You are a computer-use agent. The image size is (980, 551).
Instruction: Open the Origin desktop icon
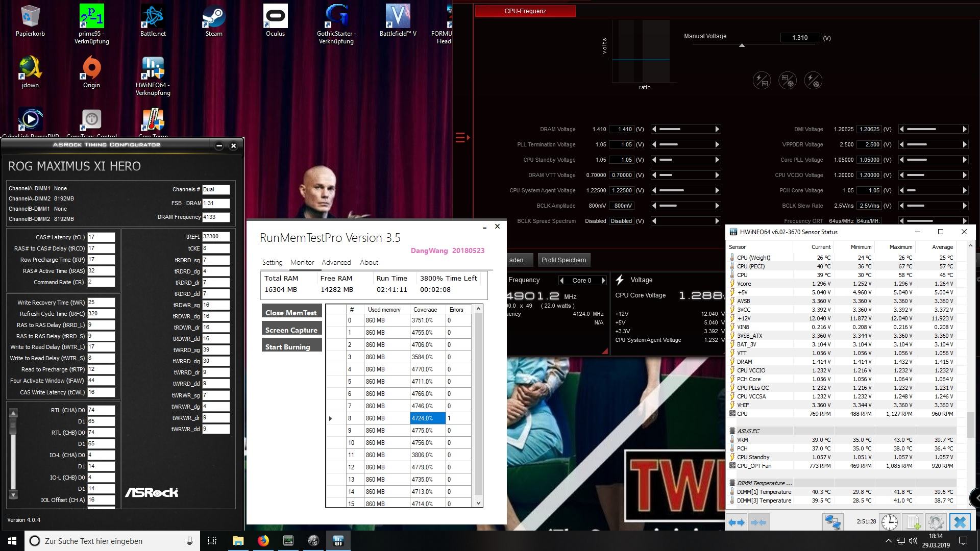pos(91,72)
